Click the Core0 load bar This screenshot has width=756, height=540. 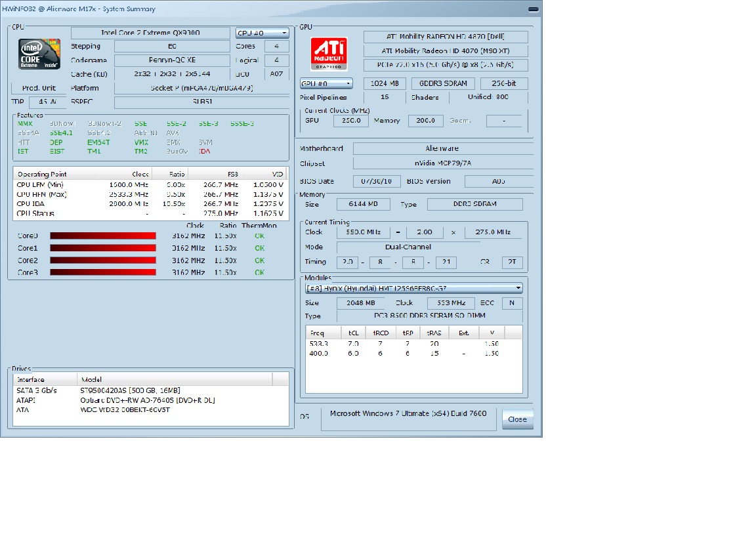tap(103, 236)
